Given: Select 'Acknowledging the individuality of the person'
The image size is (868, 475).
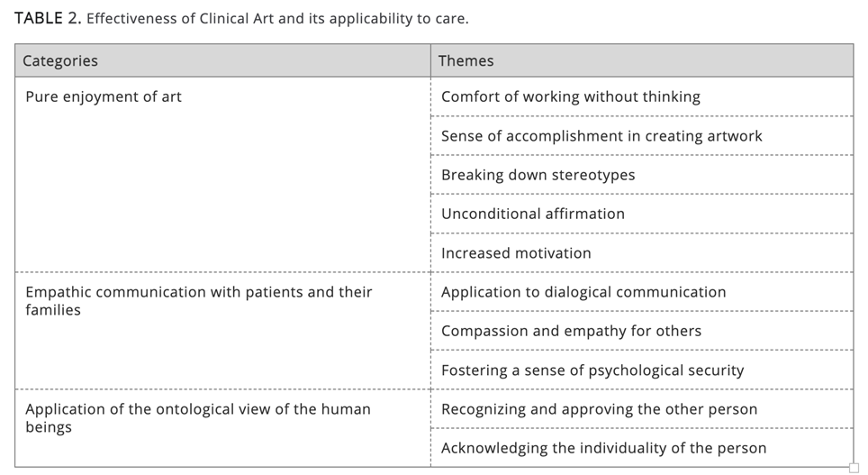Looking at the screenshot, I should [x=603, y=448].
